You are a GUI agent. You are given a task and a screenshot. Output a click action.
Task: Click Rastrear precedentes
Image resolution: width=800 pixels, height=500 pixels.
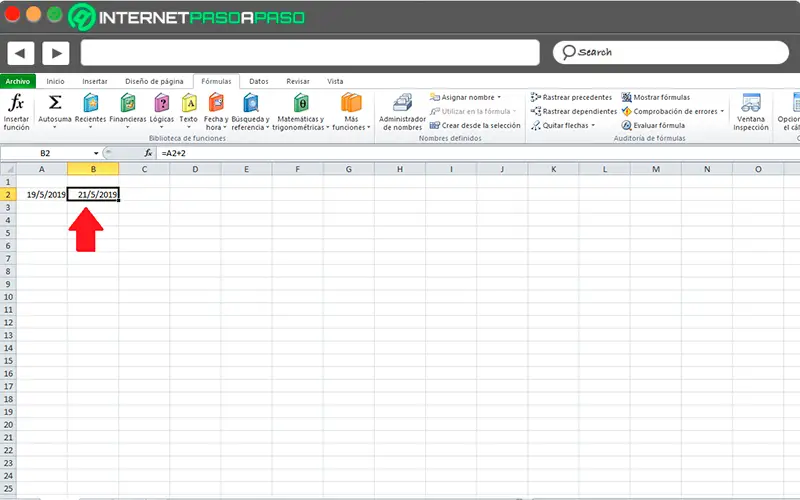click(571, 97)
